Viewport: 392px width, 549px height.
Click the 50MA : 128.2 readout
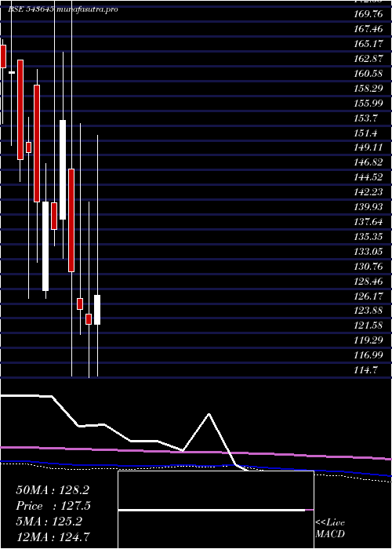pos(54,490)
